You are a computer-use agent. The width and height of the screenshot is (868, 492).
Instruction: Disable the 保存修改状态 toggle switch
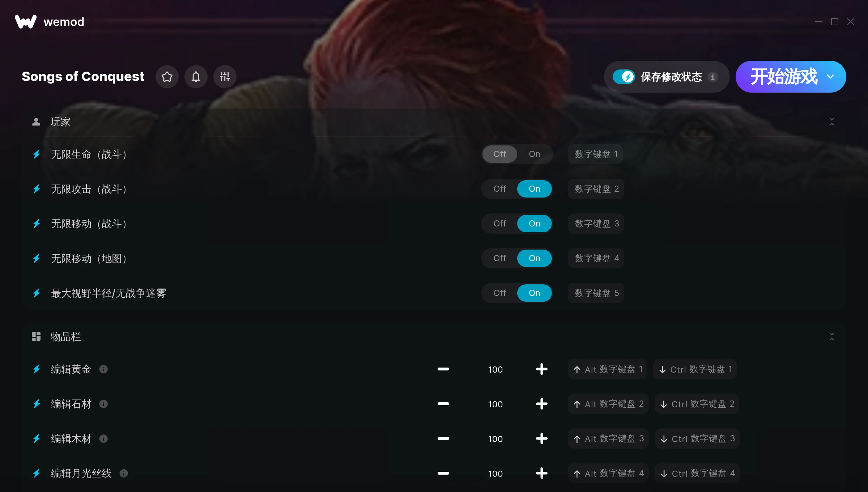(x=624, y=77)
